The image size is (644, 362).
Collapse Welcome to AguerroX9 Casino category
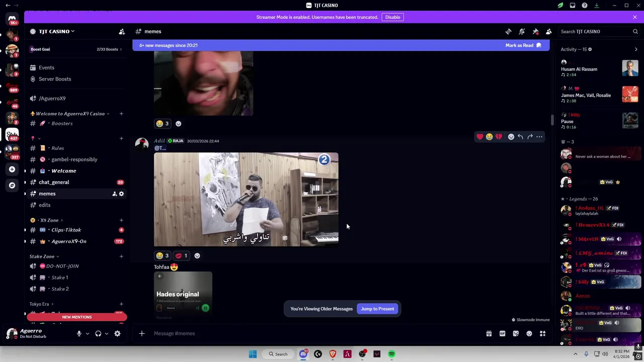[x=70, y=114]
